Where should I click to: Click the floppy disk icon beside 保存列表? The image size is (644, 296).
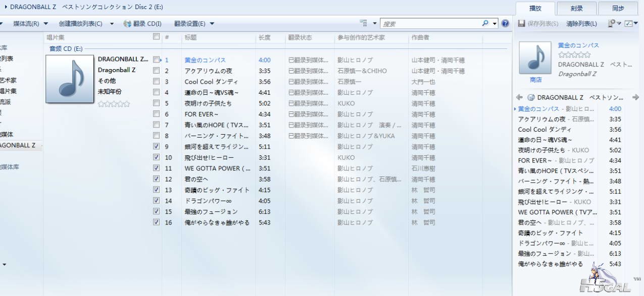[x=521, y=23]
